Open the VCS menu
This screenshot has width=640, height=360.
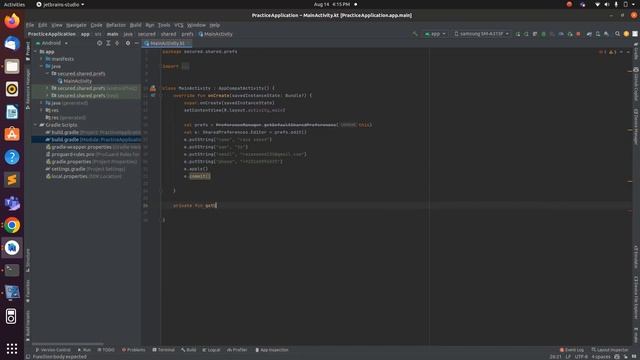tap(179, 25)
